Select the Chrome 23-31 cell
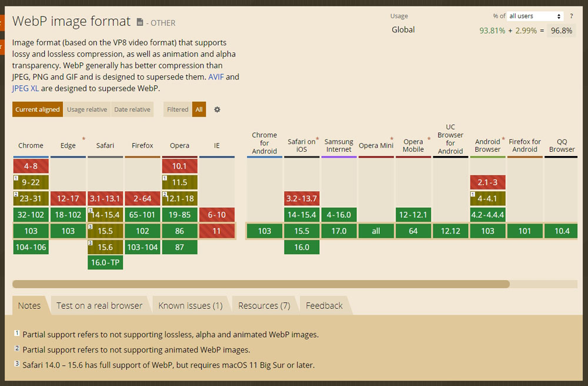This screenshot has width=588, height=386. [31, 198]
